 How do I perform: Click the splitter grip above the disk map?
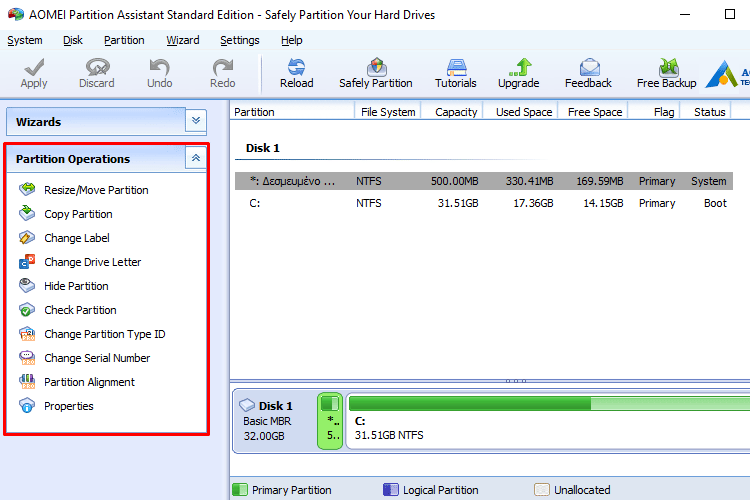tap(516, 381)
